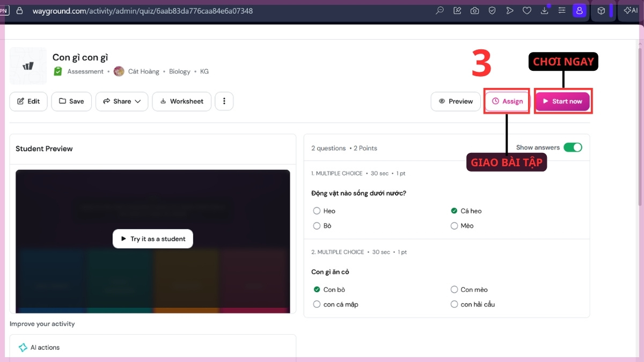Open the browser downloads icon
Viewport: 644px width, 362px height.
[544, 10]
